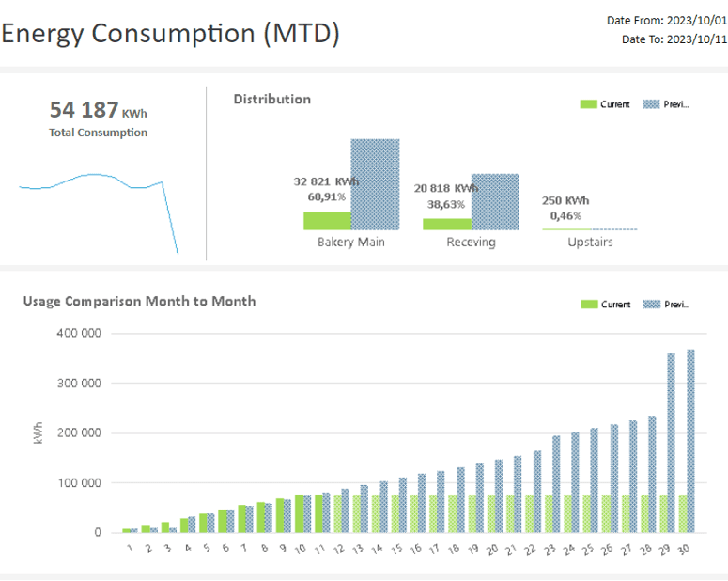The height and width of the screenshot is (581, 728).
Task: Click the green Current swatch in Distribution legend
Action: point(588,104)
